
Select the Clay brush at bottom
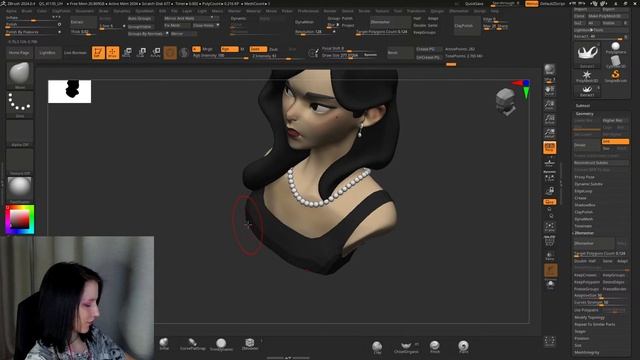point(377,347)
